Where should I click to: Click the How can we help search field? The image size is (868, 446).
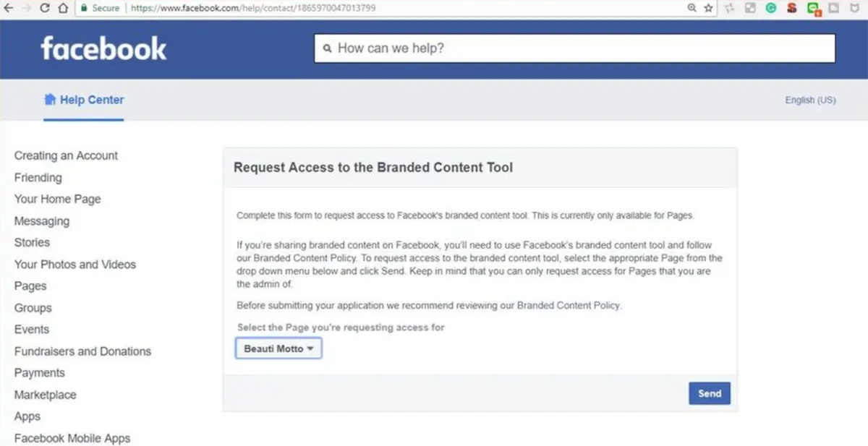click(574, 48)
